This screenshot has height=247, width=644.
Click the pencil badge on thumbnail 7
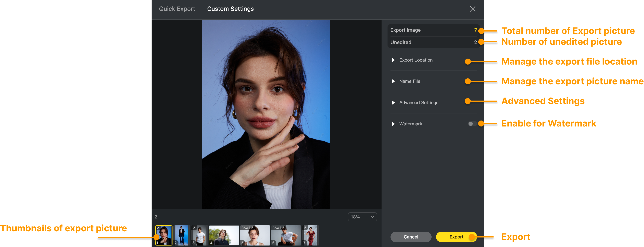[305, 228]
